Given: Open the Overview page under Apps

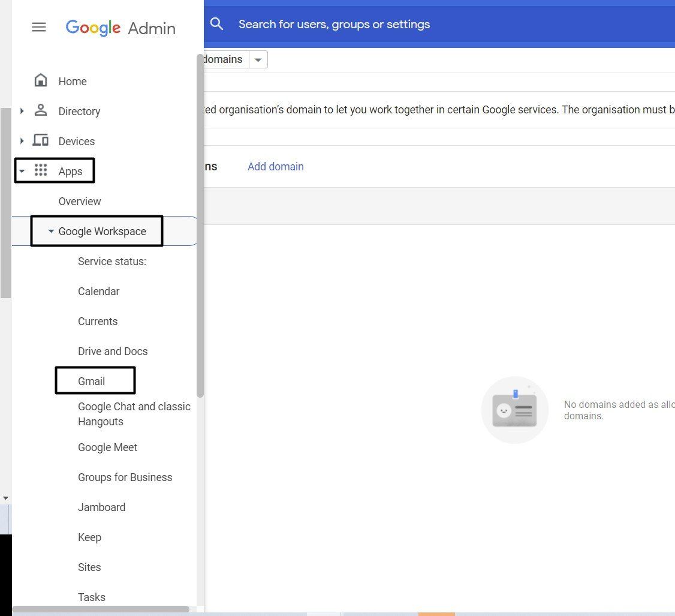Looking at the screenshot, I should [x=80, y=201].
